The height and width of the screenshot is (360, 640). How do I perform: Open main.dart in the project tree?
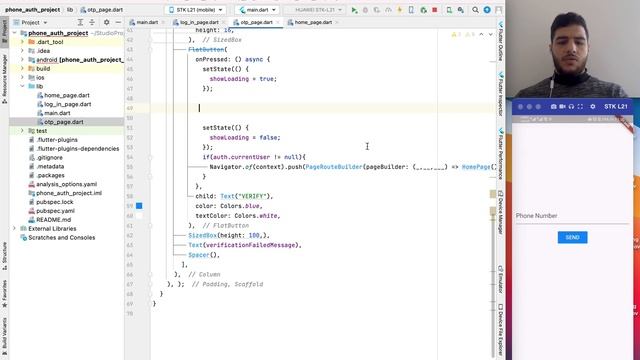57,113
